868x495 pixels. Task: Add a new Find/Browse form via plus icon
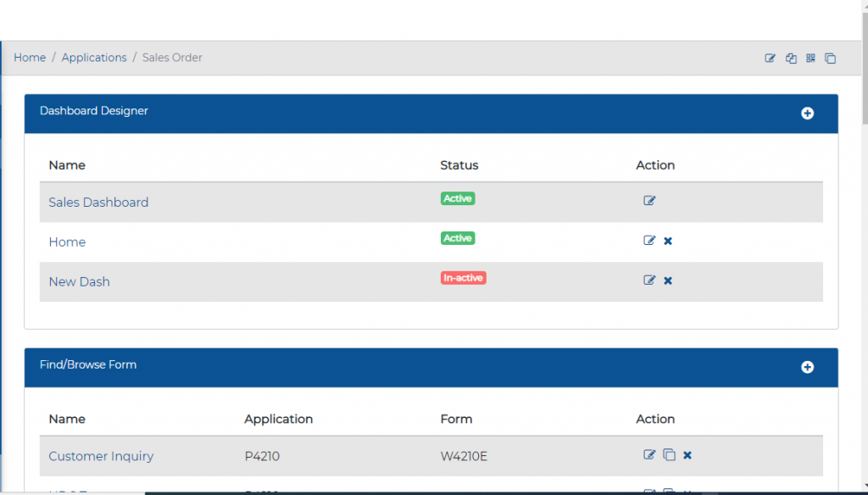[807, 367]
